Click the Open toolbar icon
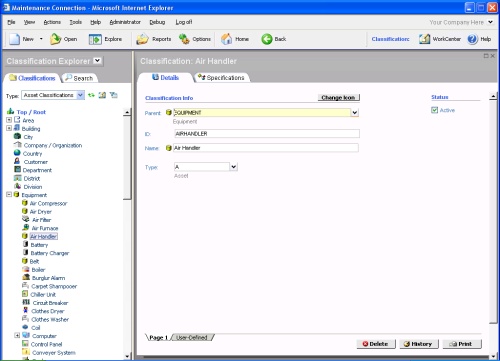 (55, 39)
